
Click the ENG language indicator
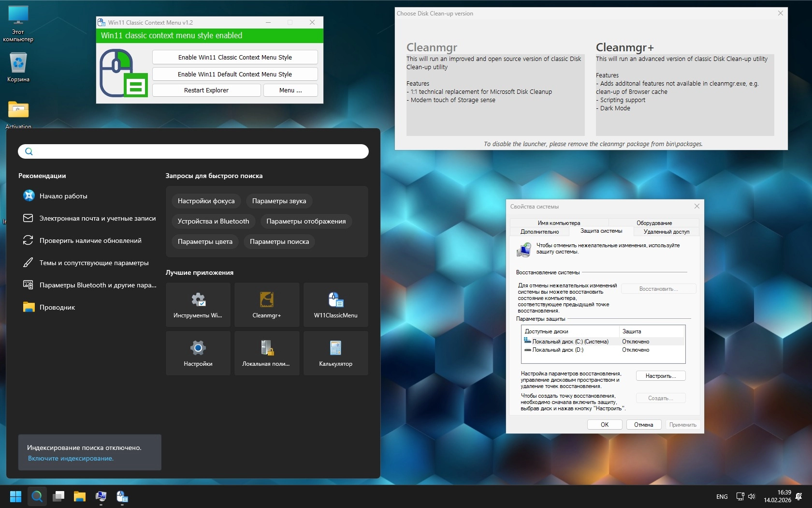pyautogui.click(x=722, y=496)
